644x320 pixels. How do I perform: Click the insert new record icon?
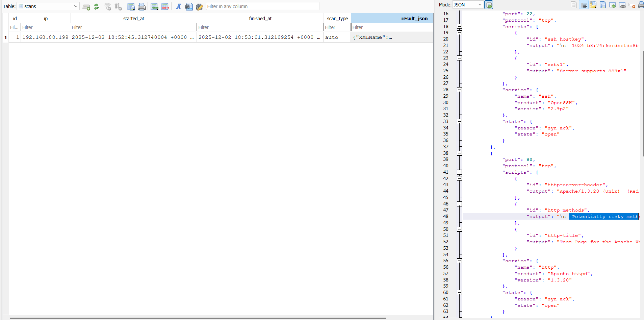point(154,6)
